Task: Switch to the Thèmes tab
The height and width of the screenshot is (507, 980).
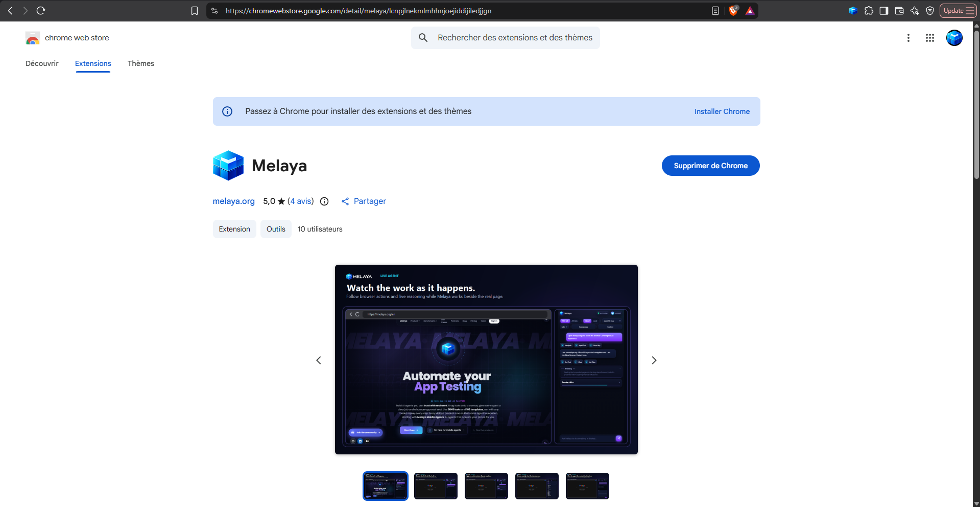Action: pyautogui.click(x=141, y=63)
